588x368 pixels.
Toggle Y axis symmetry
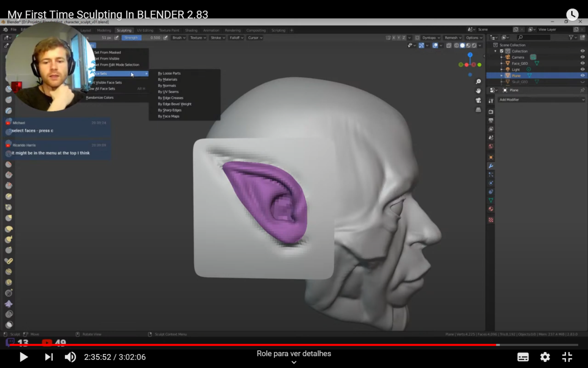click(x=399, y=38)
